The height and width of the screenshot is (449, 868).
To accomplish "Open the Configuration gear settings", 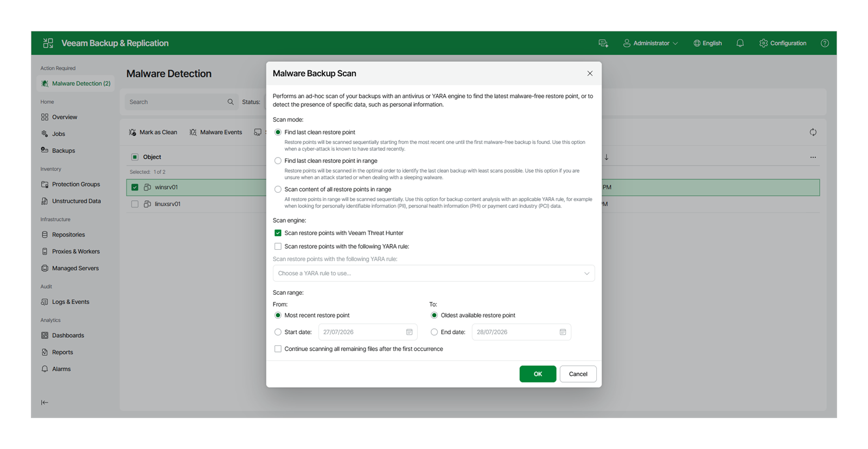I will [x=783, y=43].
